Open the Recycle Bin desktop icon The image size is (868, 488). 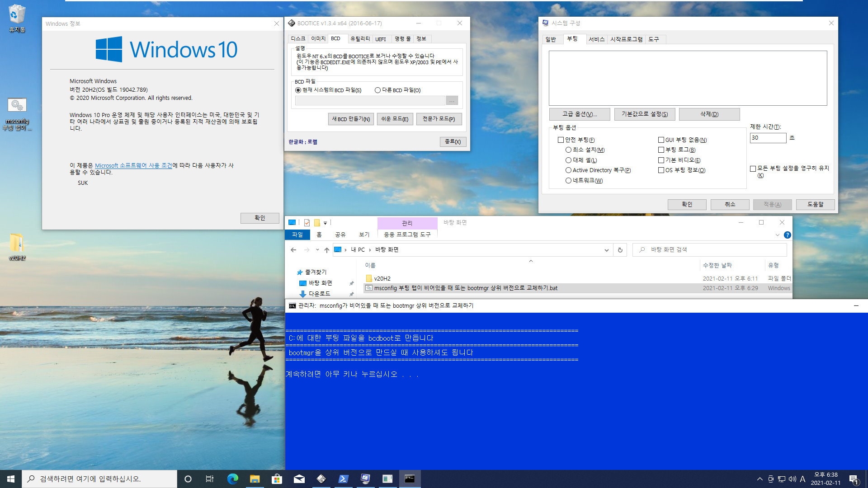click(17, 19)
